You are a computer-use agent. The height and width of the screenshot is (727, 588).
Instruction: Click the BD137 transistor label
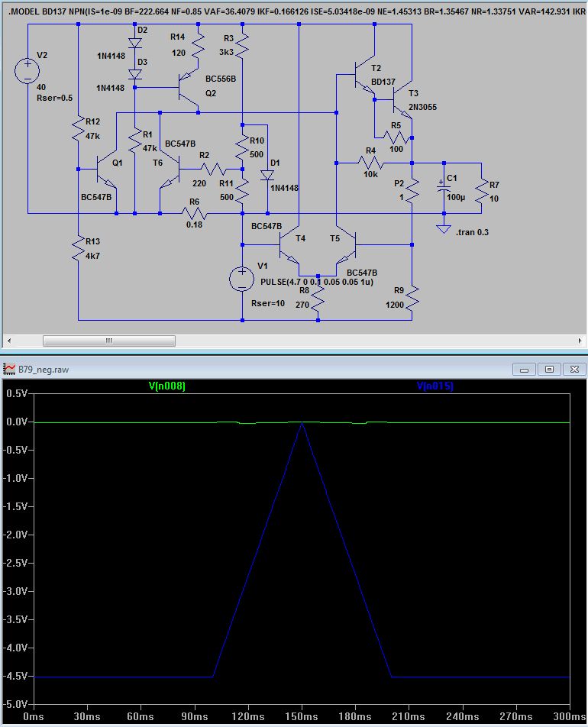pyautogui.click(x=383, y=82)
